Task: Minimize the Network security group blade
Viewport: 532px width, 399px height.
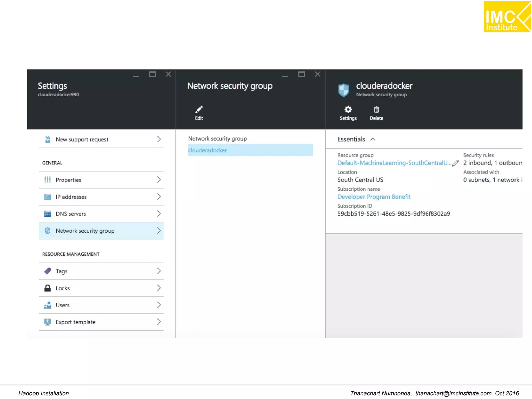Action: 285,76
